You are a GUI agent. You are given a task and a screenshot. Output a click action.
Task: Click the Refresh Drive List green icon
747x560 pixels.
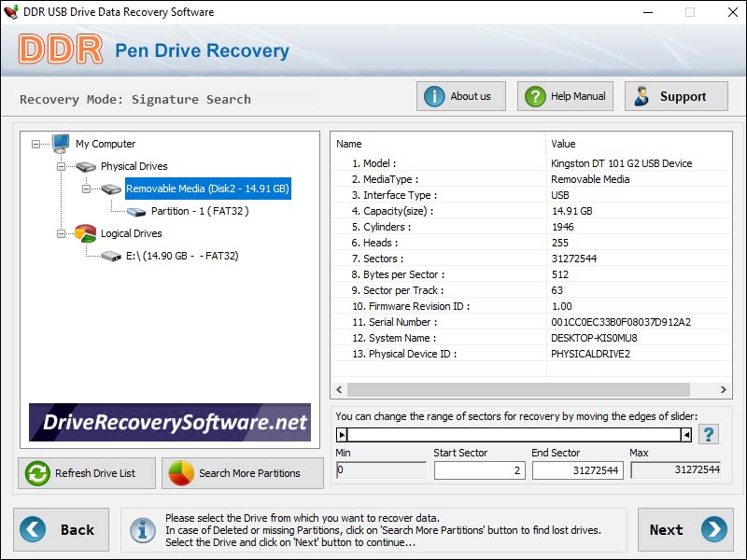37,473
